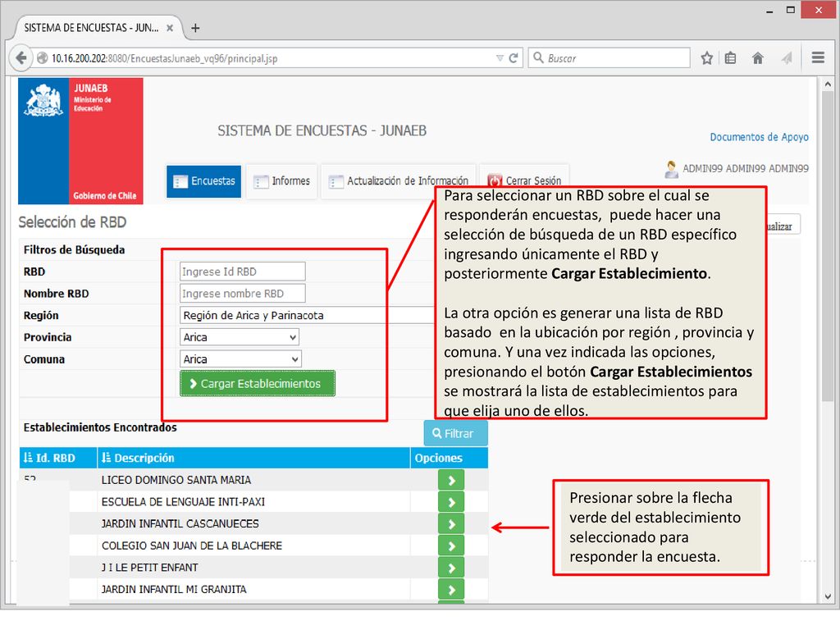Open the bookmarks list icon
Image resolution: width=840 pixels, height=630 pixels.
730,58
